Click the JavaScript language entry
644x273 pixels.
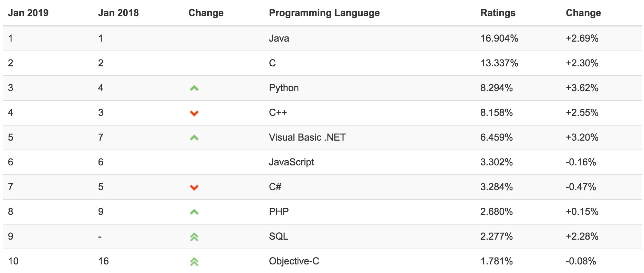291,162
